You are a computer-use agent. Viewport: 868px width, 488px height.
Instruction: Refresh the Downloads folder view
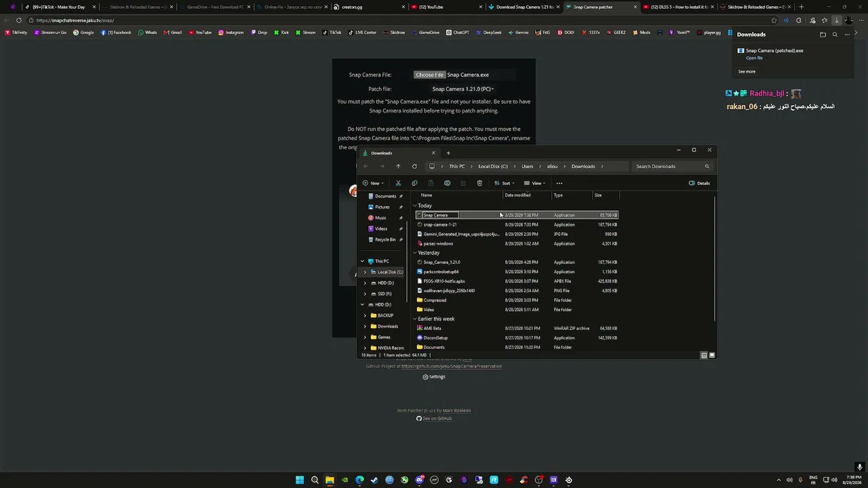[414, 166]
